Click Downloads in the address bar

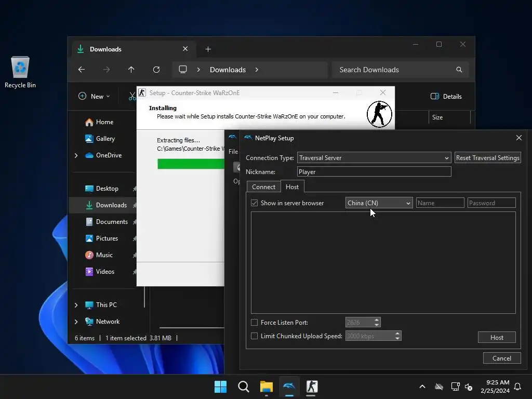228,70
